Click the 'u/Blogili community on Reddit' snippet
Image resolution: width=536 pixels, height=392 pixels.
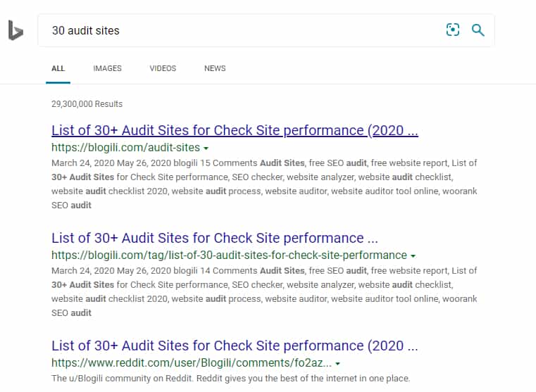(x=230, y=379)
